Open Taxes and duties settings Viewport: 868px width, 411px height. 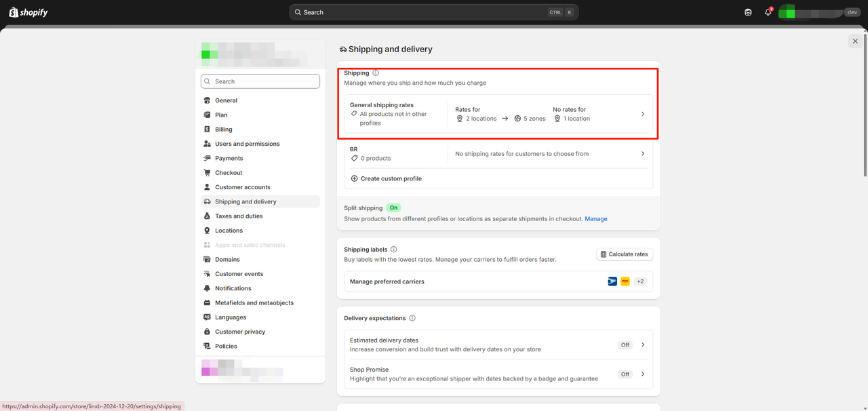pyautogui.click(x=239, y=216)
